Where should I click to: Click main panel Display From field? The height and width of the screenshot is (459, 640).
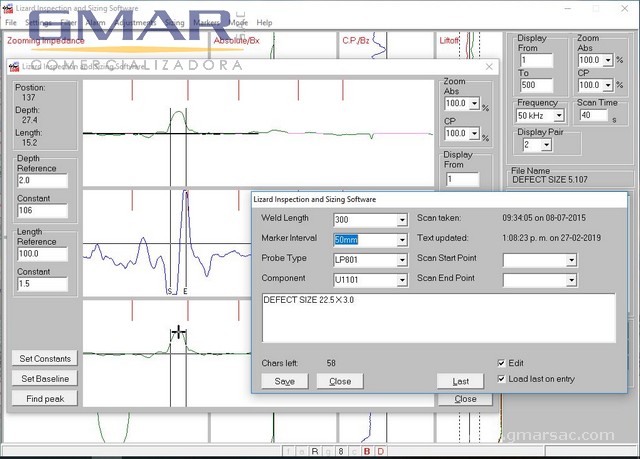tap(536, 60)
